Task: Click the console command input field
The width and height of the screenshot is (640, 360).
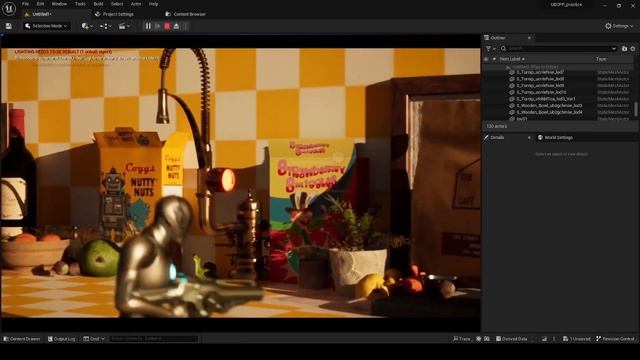Action: coord(153,339)
